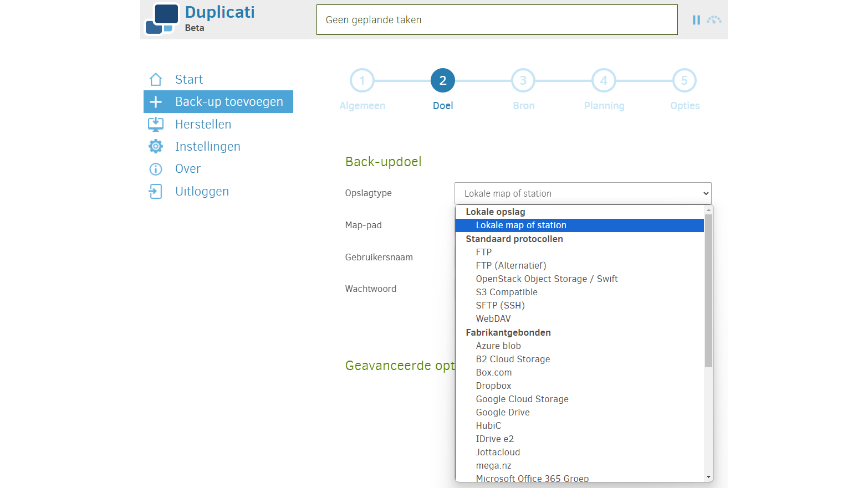Click the Uitloggen logout icon
Screen dimensions: 868x488
(156, 192)
